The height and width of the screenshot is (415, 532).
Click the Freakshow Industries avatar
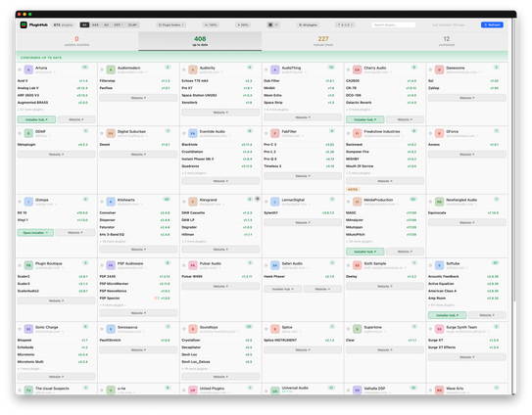357,133
